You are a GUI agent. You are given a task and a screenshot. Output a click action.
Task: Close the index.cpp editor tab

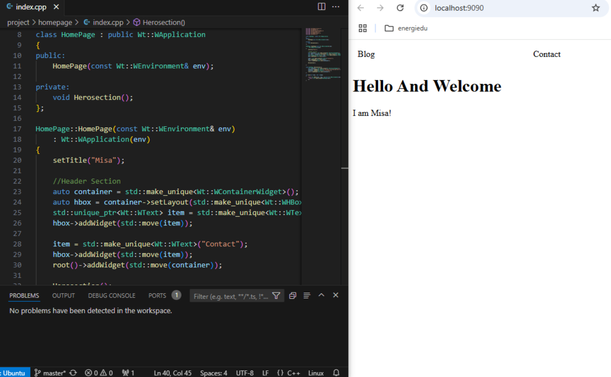point(56,7)
